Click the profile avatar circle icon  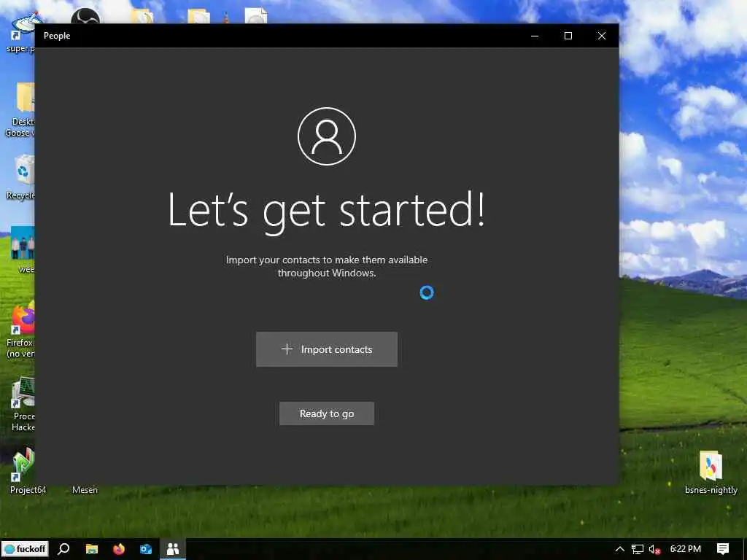point(327,136)
